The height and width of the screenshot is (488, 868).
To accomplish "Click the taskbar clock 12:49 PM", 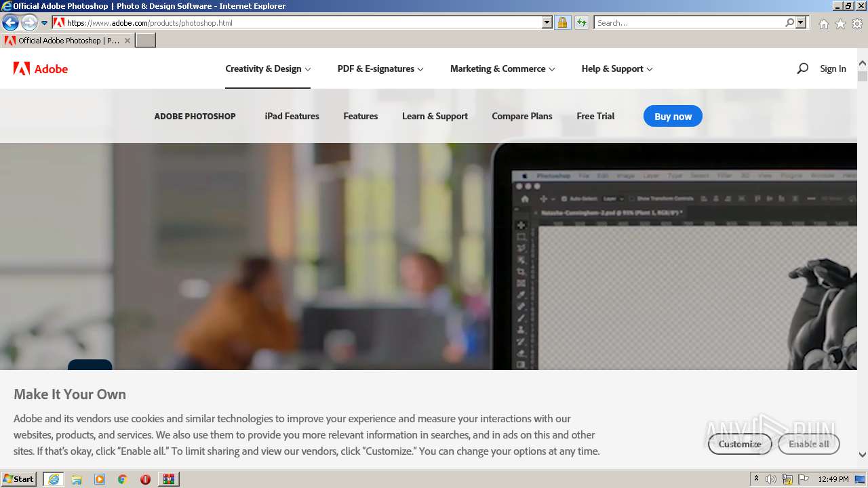I will coord(833,479).
